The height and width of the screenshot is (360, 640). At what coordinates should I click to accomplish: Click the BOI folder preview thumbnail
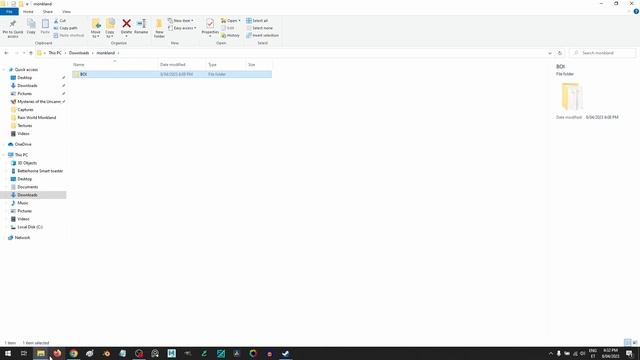tap(572, 97)
